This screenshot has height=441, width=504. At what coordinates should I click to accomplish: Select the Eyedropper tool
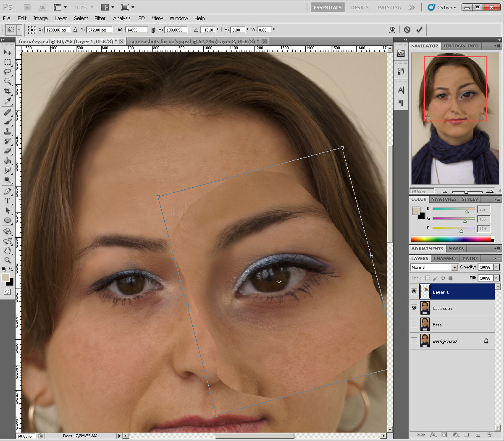(8, 101)
